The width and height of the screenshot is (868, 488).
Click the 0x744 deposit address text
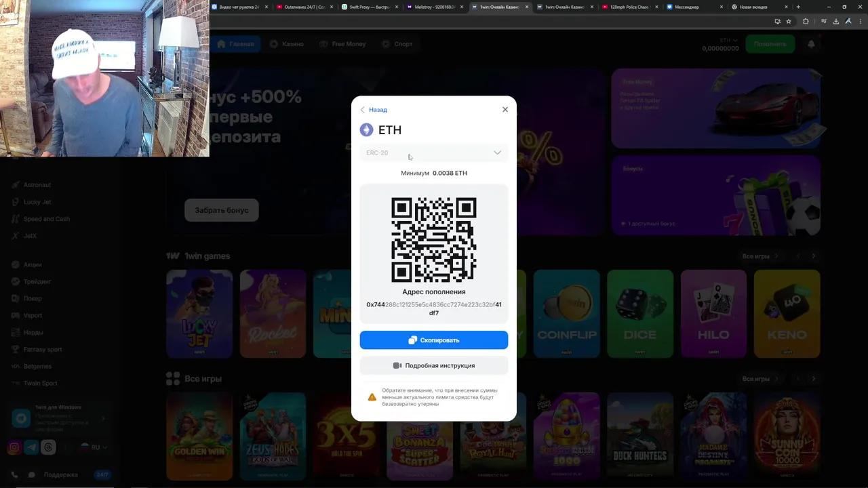[x=434, y=308]
